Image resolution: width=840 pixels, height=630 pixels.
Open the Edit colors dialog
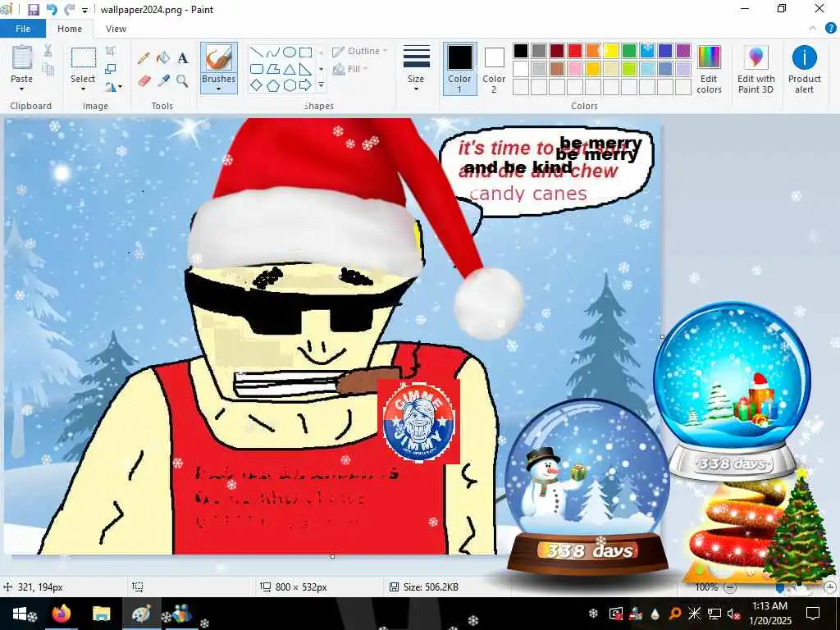(710, 69)
